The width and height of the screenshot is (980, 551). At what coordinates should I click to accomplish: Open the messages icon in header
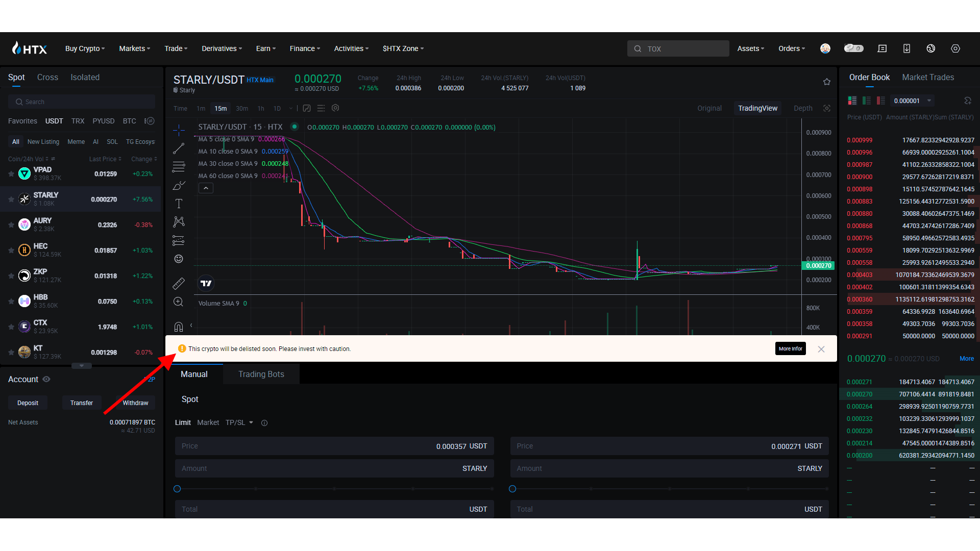tap(882, 48)
